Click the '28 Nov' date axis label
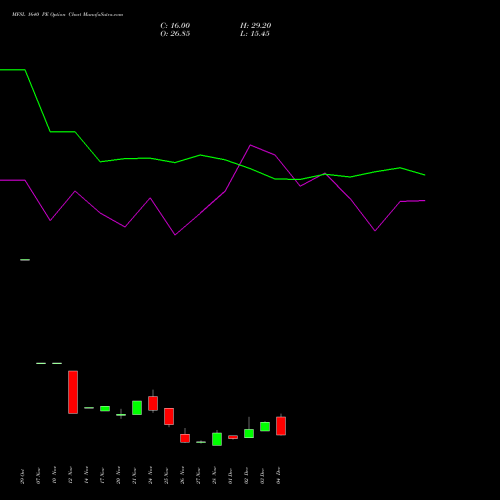The image size is (500, 500). (214, 476)
